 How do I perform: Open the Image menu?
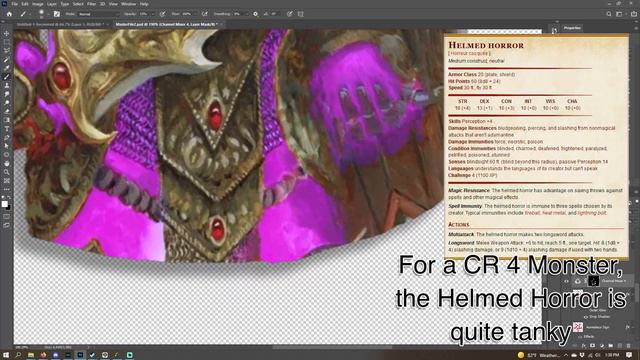[38, 4]
